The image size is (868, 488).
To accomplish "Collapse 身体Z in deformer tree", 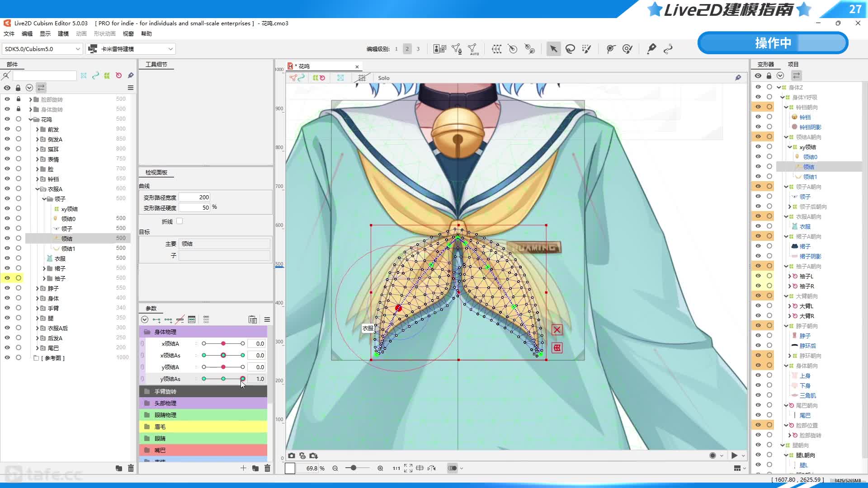I will pos(778,87).
